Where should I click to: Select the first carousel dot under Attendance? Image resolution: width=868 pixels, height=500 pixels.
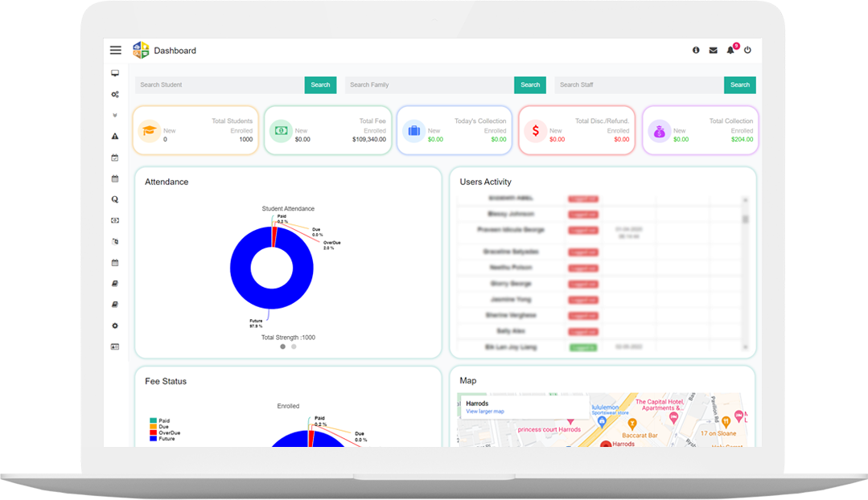click(x=282, y=346)
